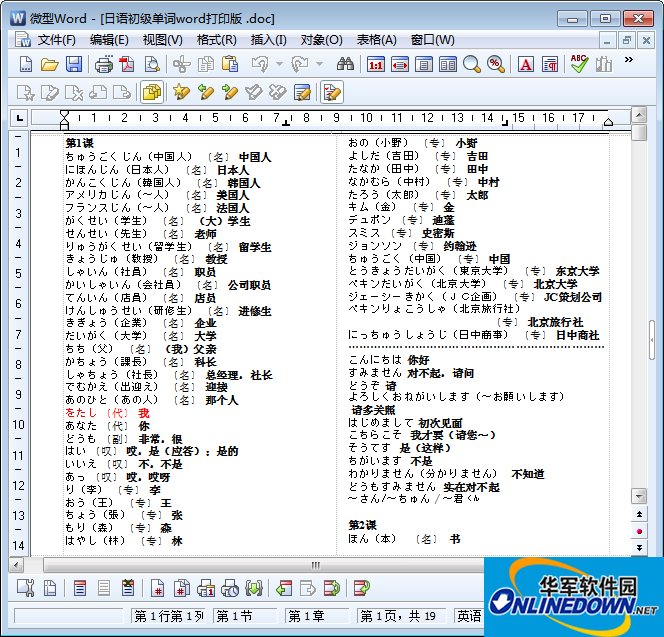Screen dimensions: 664x637
Task: Click the open folder icon
Action: [50, 64]
